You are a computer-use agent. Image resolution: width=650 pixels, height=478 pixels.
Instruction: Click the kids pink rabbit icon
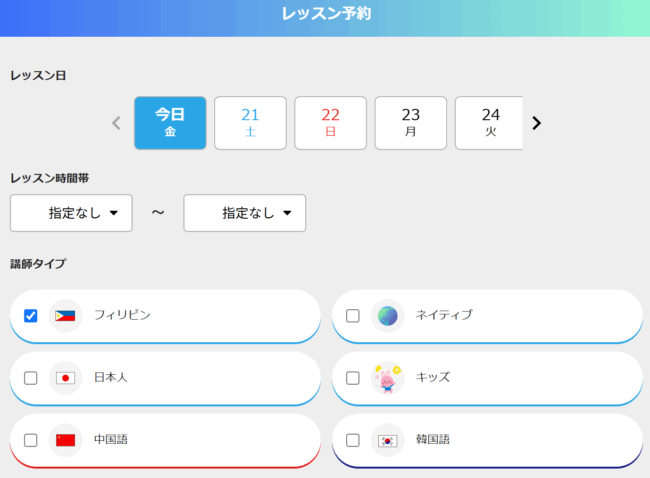click(387, 378)
